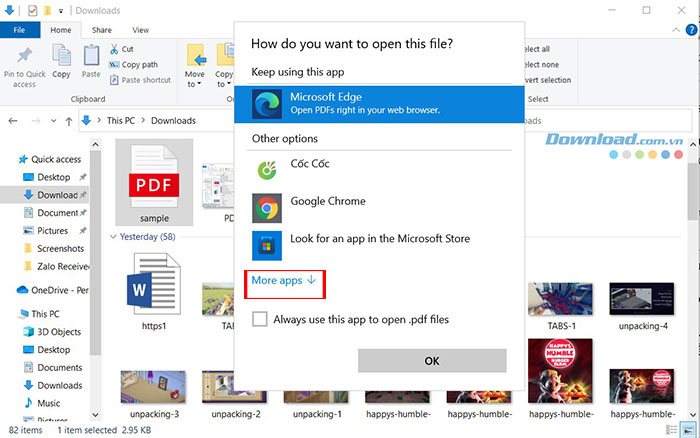Viewport: 700px width, 438px height.
Task: Pick Google Chrome from other options
Action: tap(379, 208)
